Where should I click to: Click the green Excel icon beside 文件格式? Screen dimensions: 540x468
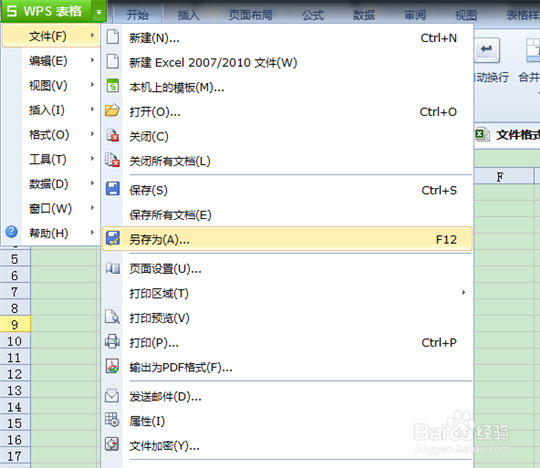point(482,135)
